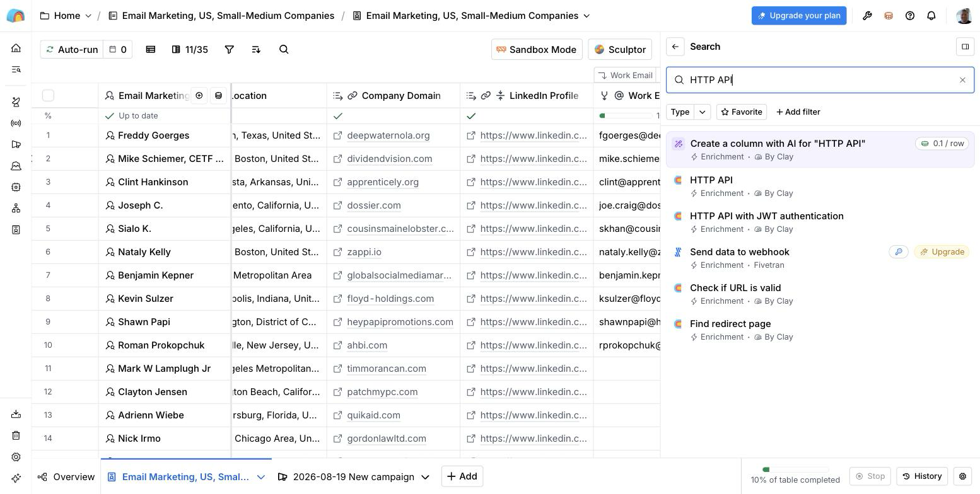
Task: Expand the table-name breadcrumb chevron
Action: click(x=587, y=16)
